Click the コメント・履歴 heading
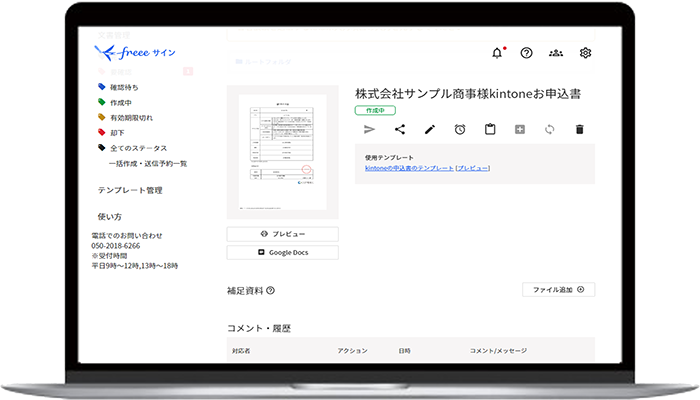This screenshot has height=400, width=700. tap(259, 328)
